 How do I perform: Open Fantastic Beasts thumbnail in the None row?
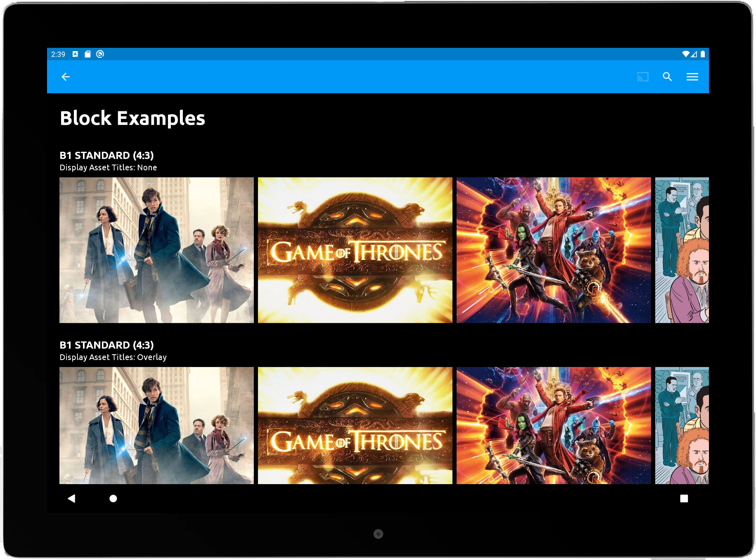[156, 250]
